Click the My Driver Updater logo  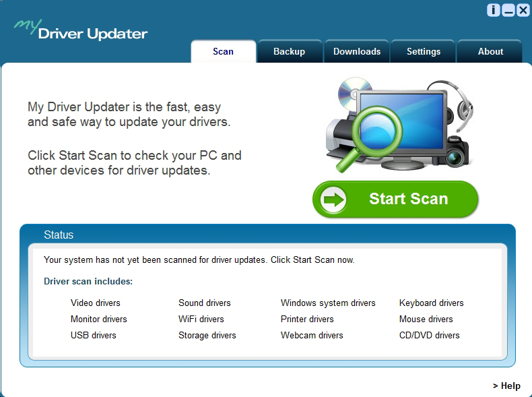81,30
